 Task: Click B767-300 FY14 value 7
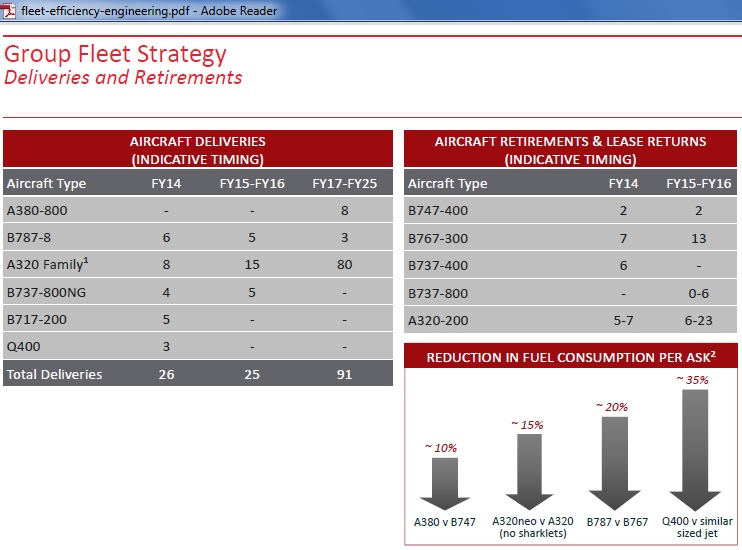coord(623,238)
